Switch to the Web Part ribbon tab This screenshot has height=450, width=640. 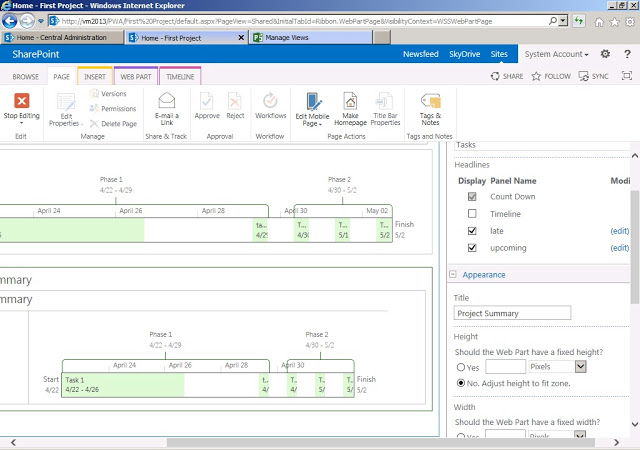click(136, 76)
